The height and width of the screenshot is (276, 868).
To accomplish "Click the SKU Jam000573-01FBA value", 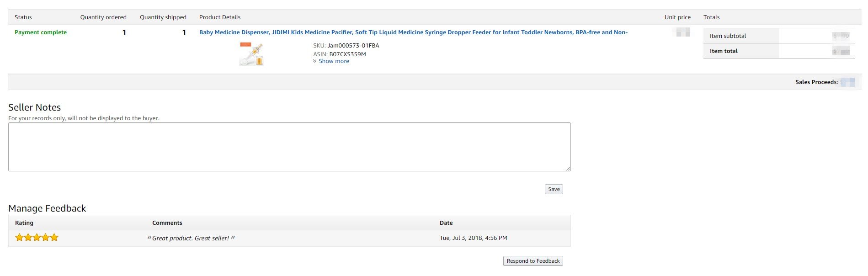I will tap(353, 46).
